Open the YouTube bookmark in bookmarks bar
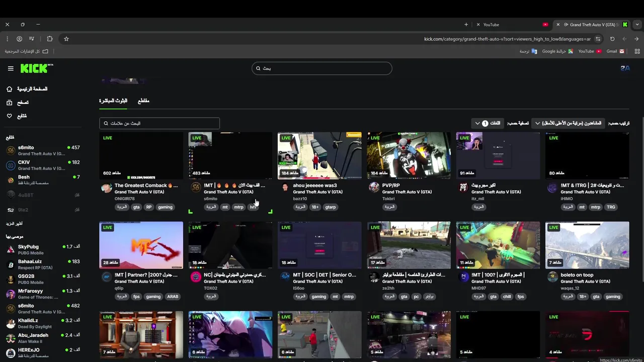This screenshot has width=644, height=362. (x=590, y=51)
